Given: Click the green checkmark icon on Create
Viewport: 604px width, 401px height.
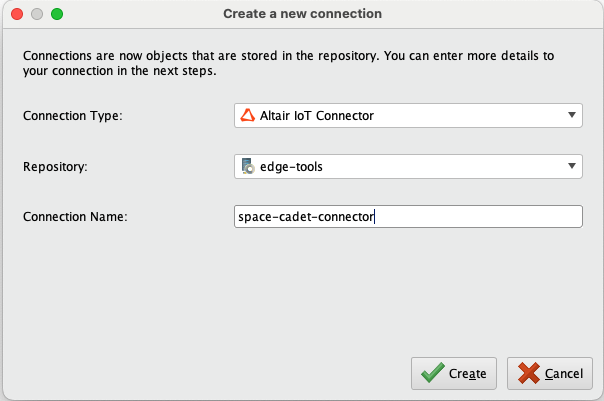Looking at the screenshot, I should point(432,374).
